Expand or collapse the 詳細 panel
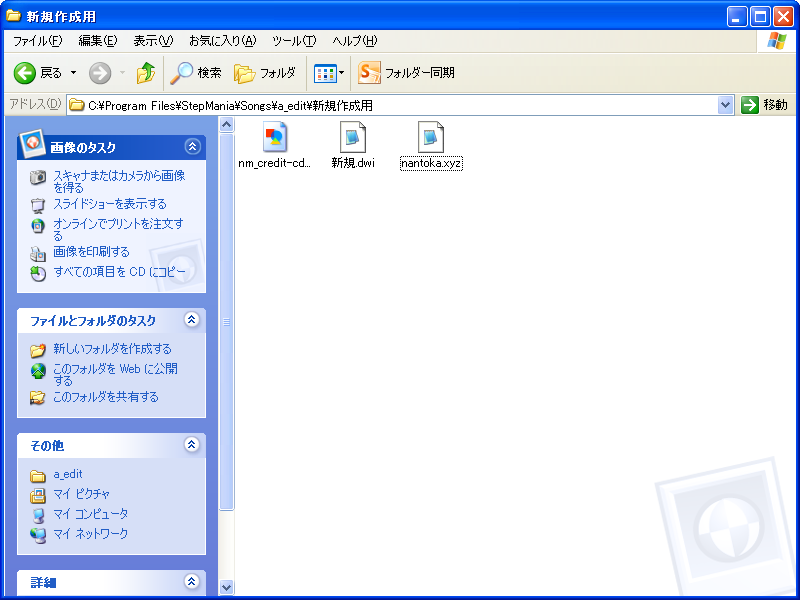This screenshot has height=600, width=800. pyautogui.click(x=192, y=581)
